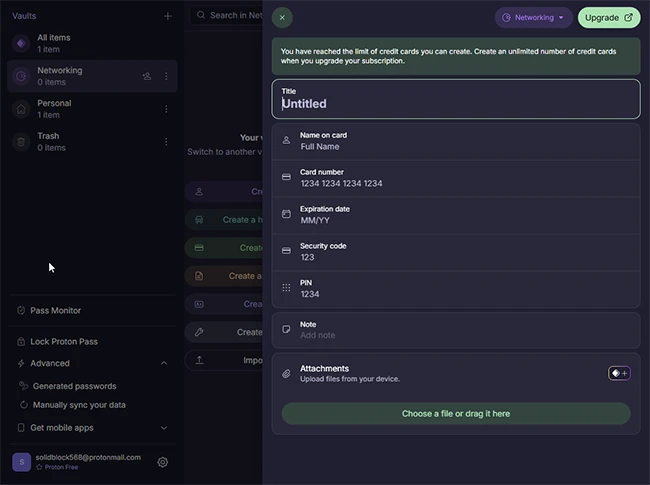This screenshot has width=650, height=485.
Task: Open the Trash three-dot options menu
Action: 166,142
